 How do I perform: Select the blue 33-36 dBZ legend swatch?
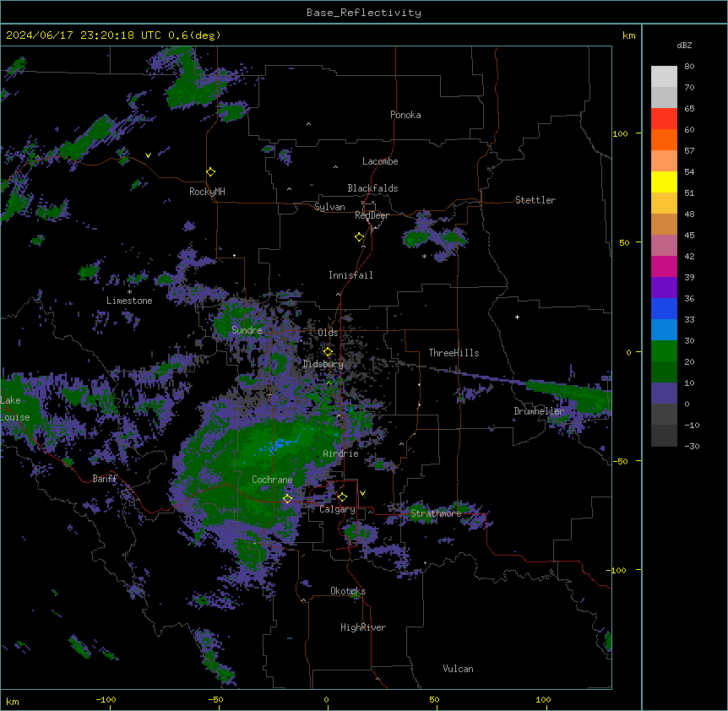click(x=664, y=308)
